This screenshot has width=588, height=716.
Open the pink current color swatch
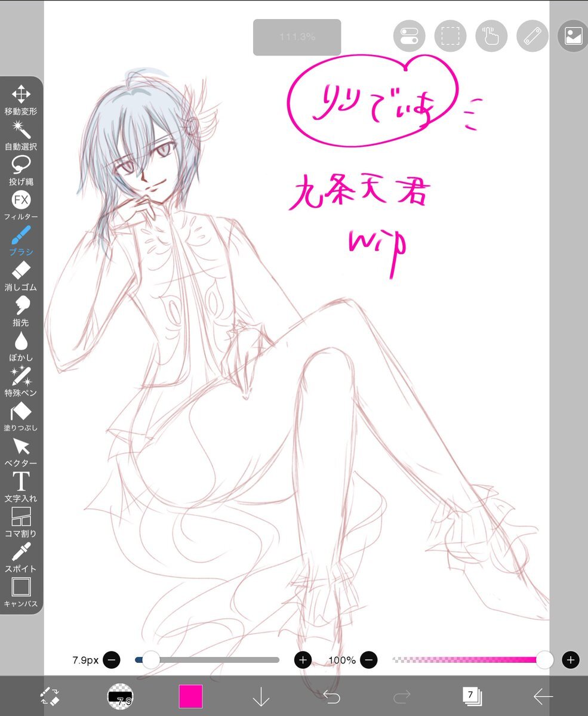point(190,696)
